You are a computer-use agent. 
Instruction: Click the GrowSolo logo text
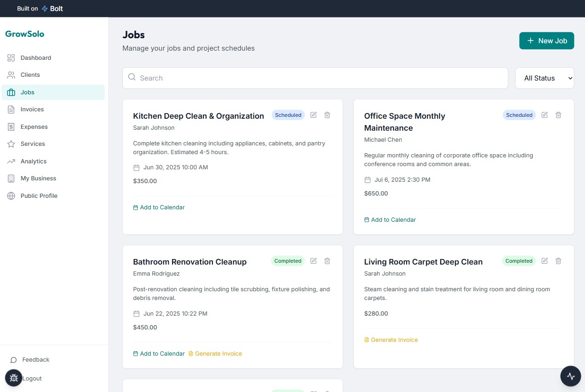[25, 34]
